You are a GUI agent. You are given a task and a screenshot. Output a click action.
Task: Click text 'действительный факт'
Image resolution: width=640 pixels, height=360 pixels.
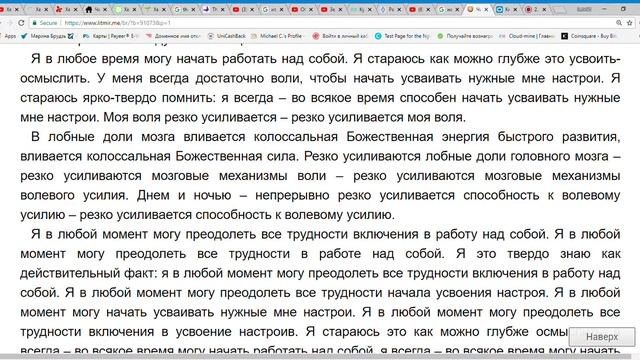(88, 273)
